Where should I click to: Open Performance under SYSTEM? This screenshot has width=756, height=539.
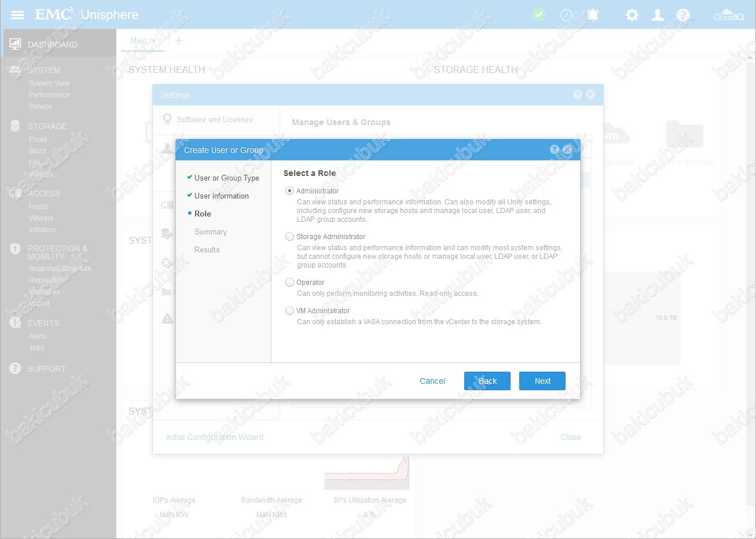click(x=49, y=95)
